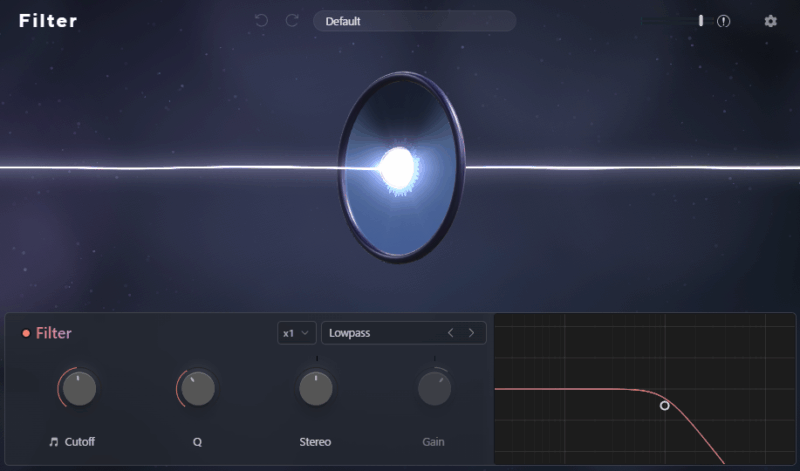
Task: Click the output level slider handle
Action: [701, 21]
